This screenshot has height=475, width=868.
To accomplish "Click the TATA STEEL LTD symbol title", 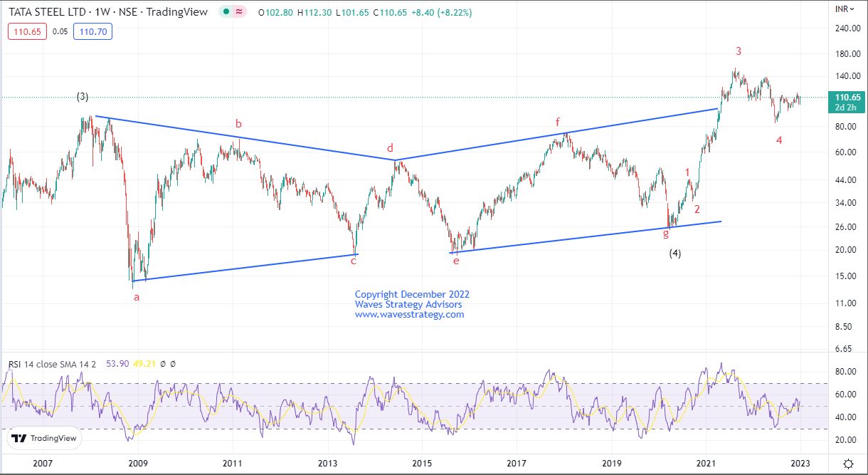I will pos(48,12).
